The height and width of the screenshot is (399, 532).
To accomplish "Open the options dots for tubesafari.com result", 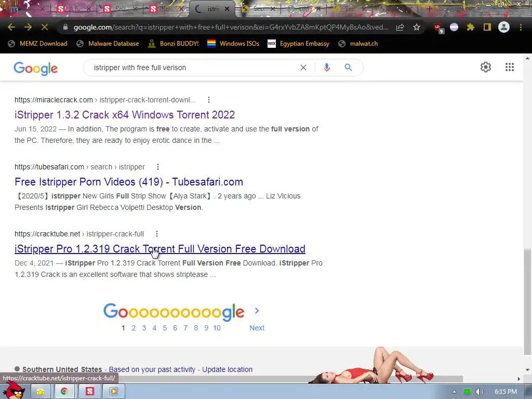I will [158, 167].
